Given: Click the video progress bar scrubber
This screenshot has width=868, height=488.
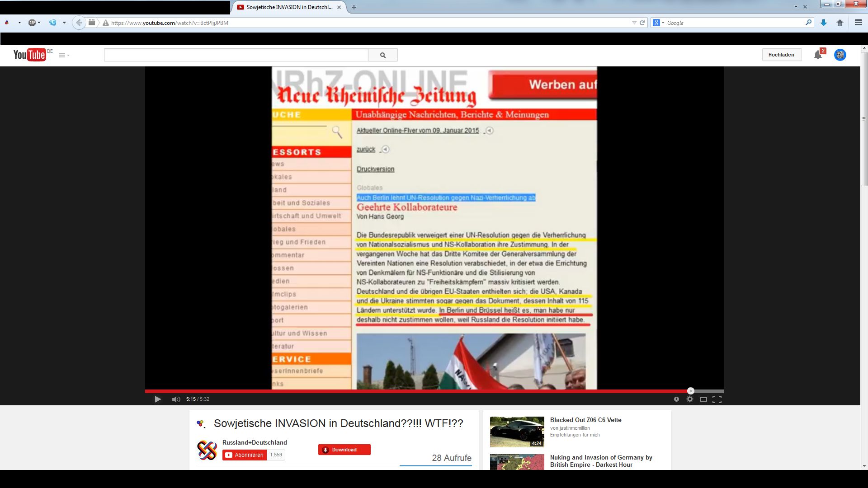Looking at the screenshot, I should coord(690,391).
